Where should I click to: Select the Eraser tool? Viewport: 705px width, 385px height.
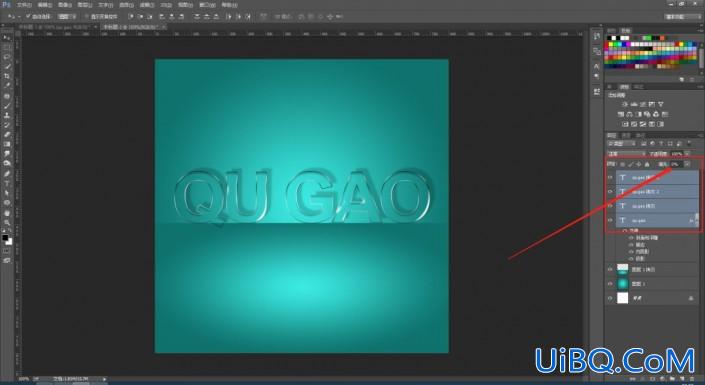point(6,134)
